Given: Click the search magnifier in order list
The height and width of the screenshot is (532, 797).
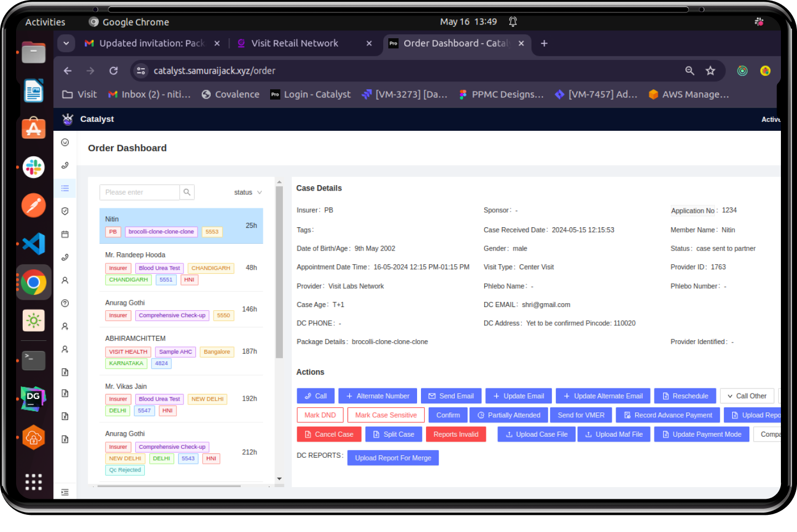Looking at the screenshot, I should (187, 192).
